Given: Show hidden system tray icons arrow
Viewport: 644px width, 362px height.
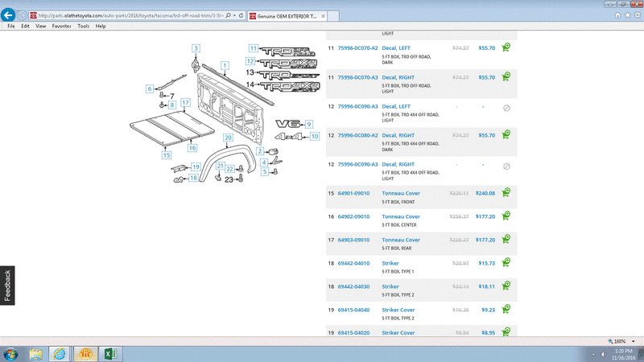Looking at the screenshot, I should pyautogui.click(x=593, y=354).
